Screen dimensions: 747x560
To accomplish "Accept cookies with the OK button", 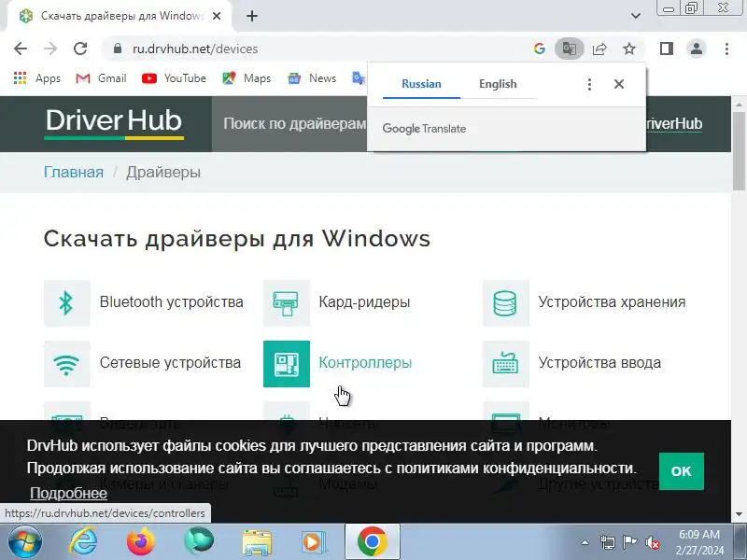I will coord(682,471).
